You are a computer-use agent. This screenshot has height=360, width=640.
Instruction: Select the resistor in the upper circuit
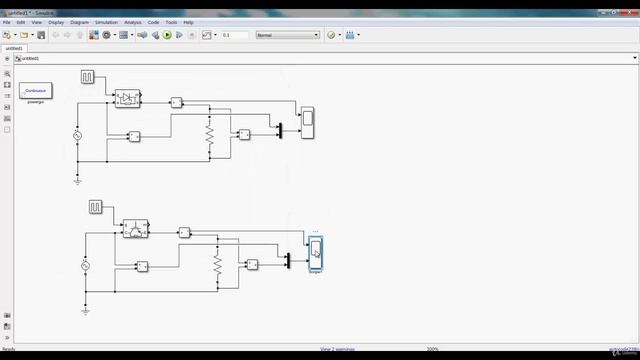click(210, 135)
